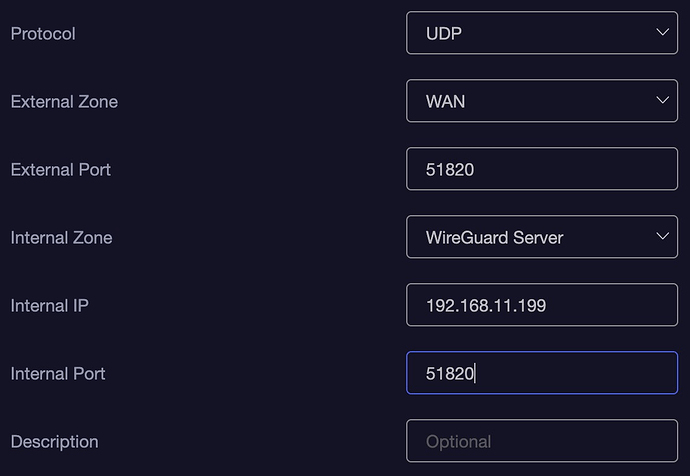The width and height of the screenshot is (690, 476).
Task: Click the chevron arrow on Internal Zone dropdown
Action: click(662, 237)
